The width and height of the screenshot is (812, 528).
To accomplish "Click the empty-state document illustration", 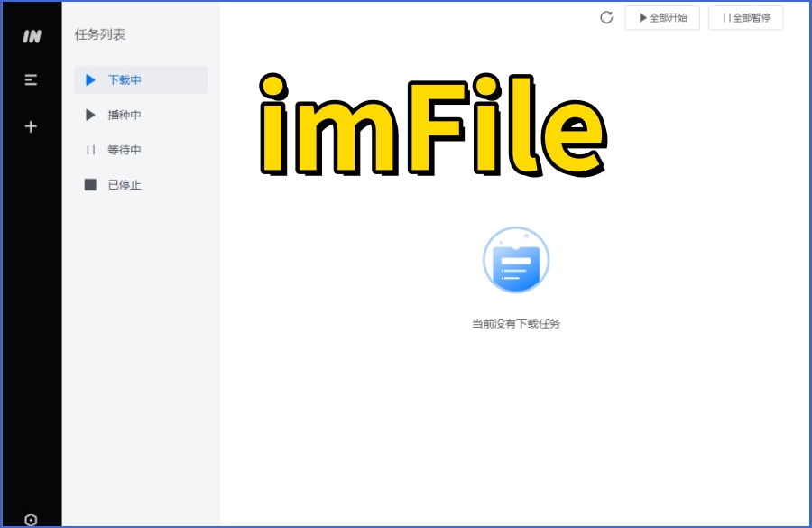I will [516, 260].
